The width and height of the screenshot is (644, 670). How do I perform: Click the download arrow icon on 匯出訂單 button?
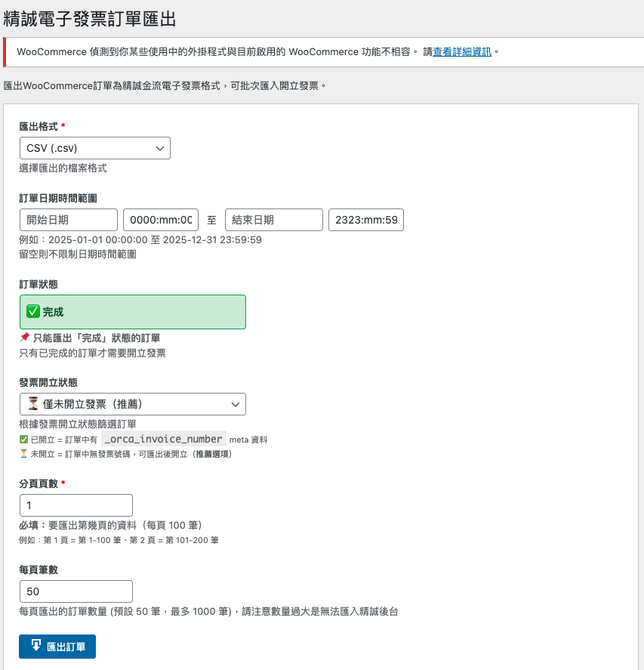(x=35, y=646)
